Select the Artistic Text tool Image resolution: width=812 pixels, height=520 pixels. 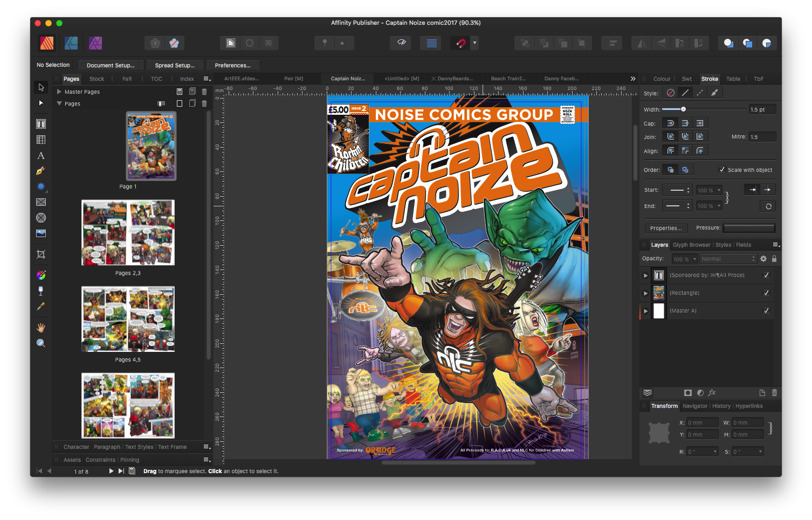pyautogui.click(x=41, y=156)
